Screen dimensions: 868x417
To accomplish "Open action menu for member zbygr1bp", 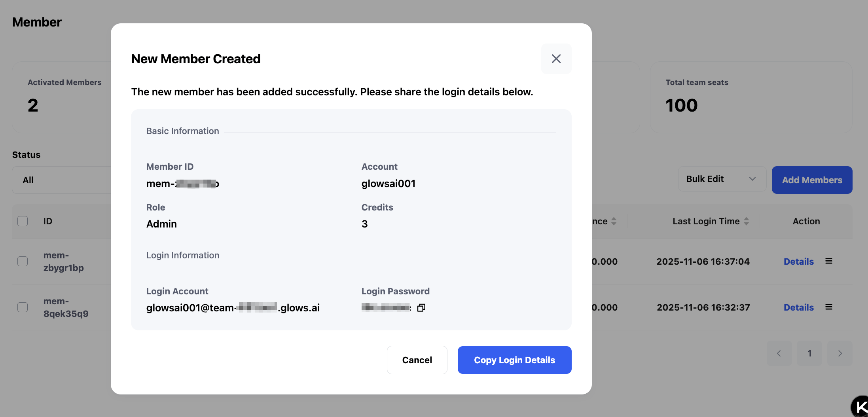I will click(x=829, y=261).
